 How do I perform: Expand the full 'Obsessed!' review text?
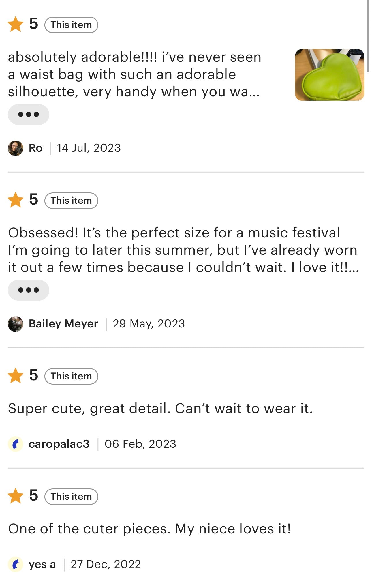coord(28,290)
